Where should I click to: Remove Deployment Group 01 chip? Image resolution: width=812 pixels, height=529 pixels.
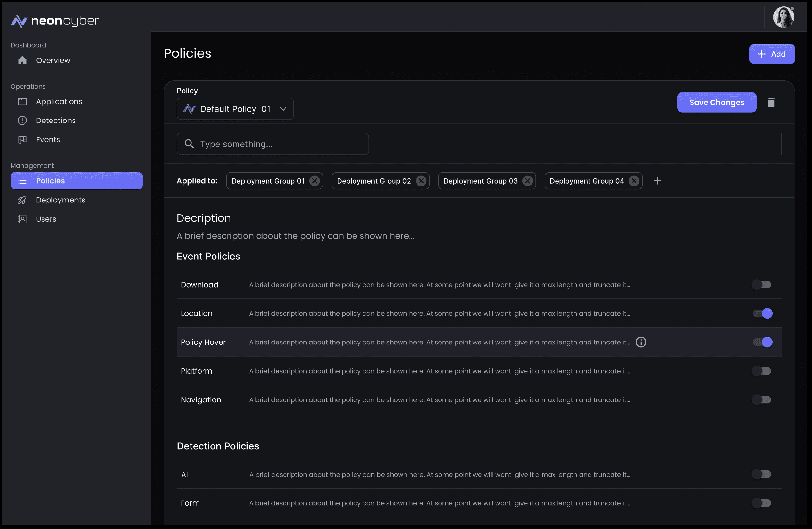click(x=314, y=181)
